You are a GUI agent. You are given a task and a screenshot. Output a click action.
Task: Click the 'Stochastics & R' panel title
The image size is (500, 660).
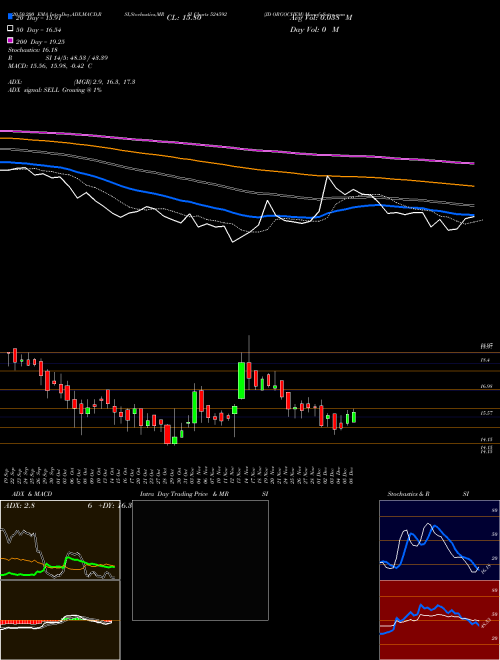(408, 494)
